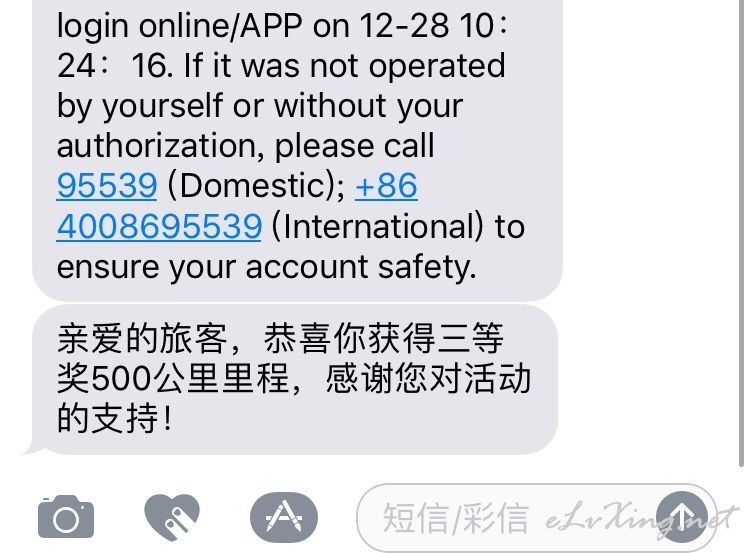Click the "12-28 10:" login date text

pos(434,25)
